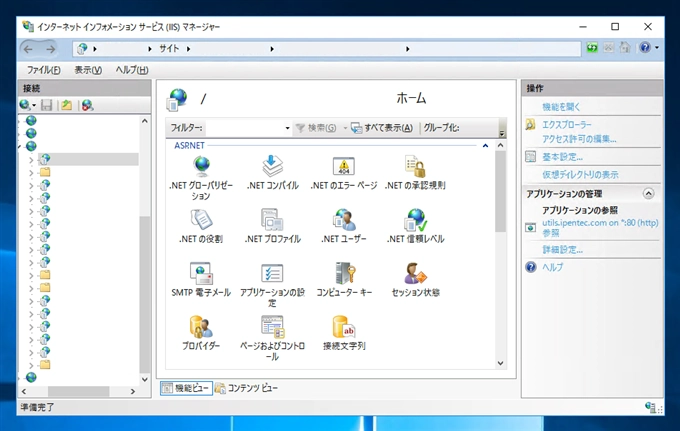Click 検索(G) button

pos(316,128)
